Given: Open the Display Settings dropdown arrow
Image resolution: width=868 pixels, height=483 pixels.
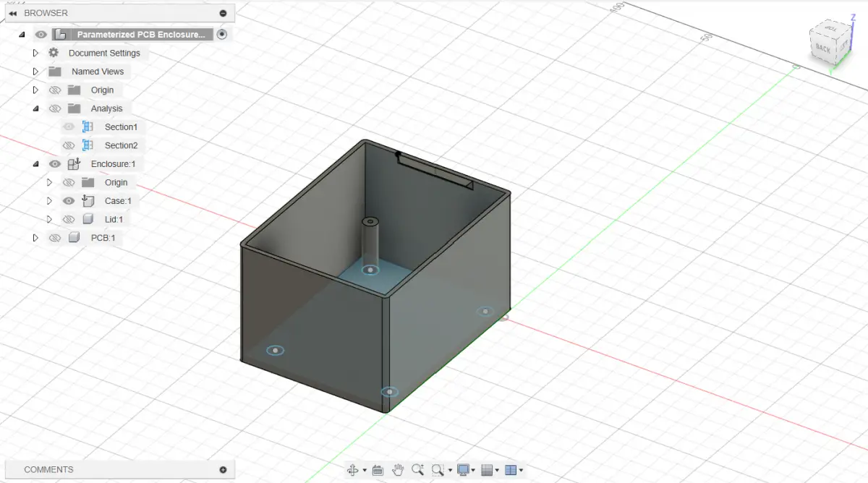Looking at the screenshot, I should pos(473,471).
